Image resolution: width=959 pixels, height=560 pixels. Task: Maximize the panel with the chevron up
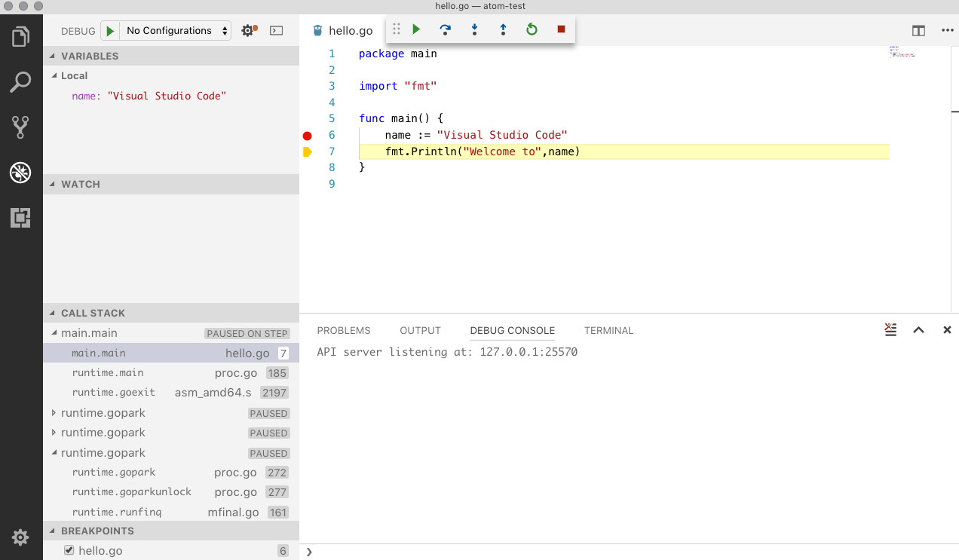pyautogui.click(x=918, y=330)
